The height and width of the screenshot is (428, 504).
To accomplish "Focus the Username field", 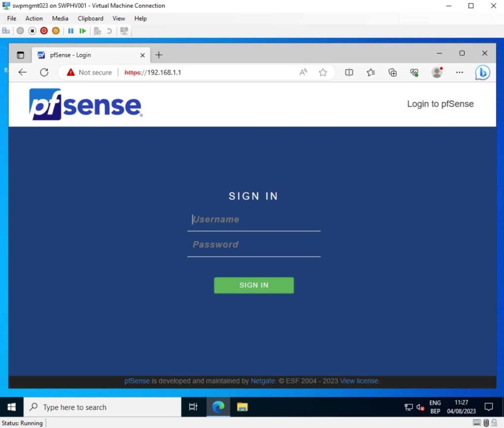I will 253,220.
